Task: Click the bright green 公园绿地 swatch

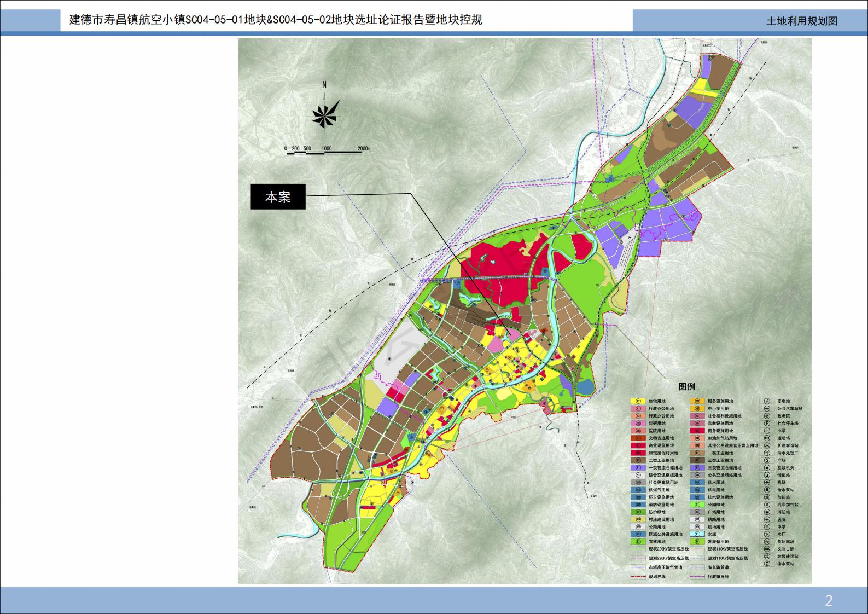Action: pyautogui.click(x=697, y=505)
